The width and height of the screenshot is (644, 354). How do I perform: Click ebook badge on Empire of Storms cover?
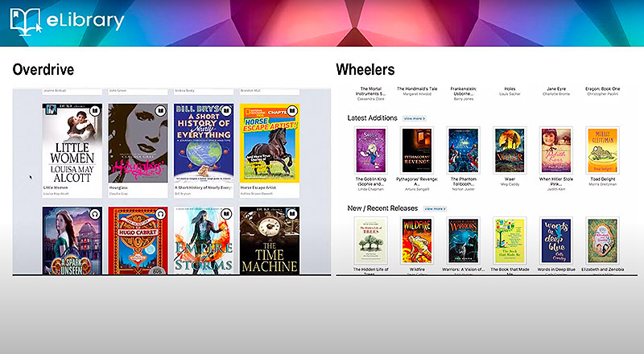(x=226, y=214)
